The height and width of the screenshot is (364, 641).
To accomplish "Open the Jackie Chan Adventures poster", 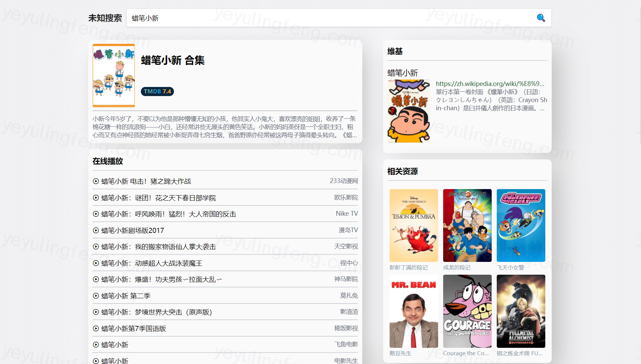I will [x=467, y=225].
